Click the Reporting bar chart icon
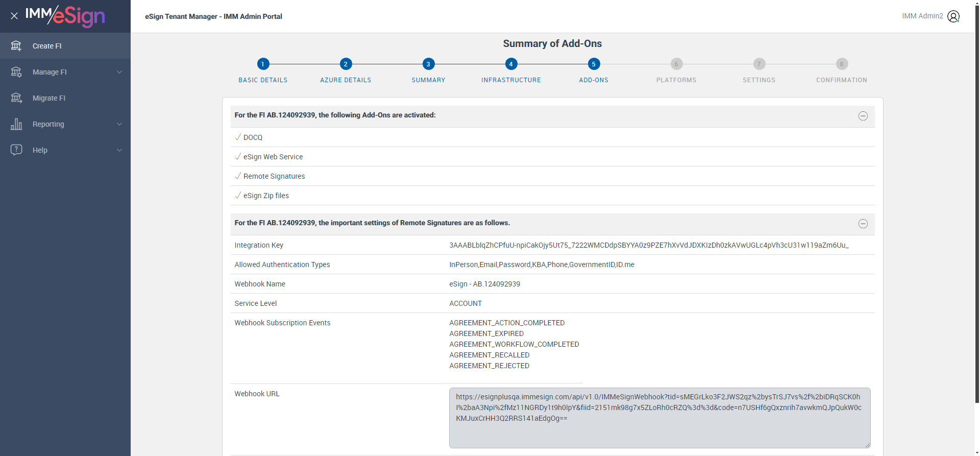The height and width of the screenshot is (456, 980). (16, 124)
